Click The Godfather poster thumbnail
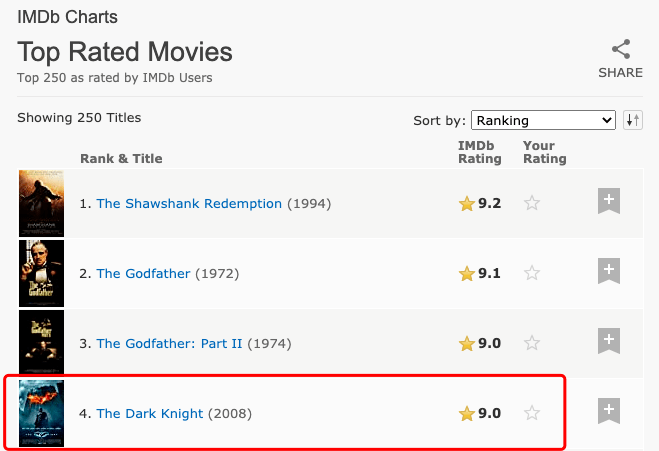The height and width of the screenshot is (451, 659). 42,273
